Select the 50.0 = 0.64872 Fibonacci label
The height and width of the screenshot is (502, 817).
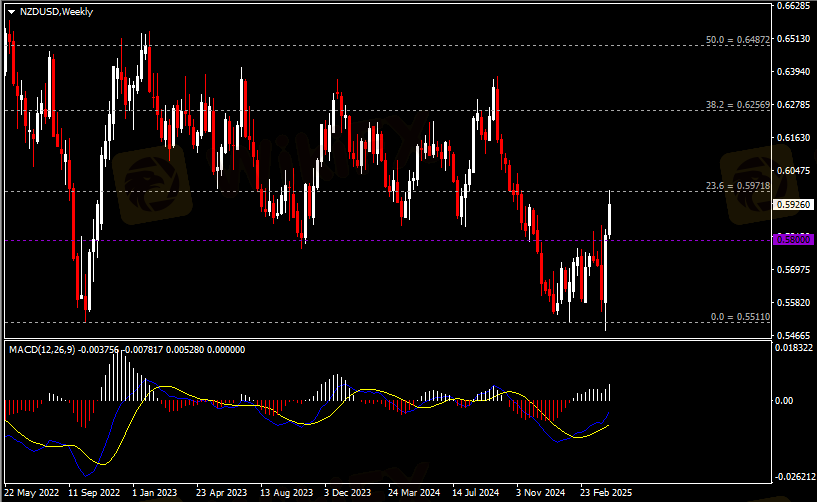[738, 40]
